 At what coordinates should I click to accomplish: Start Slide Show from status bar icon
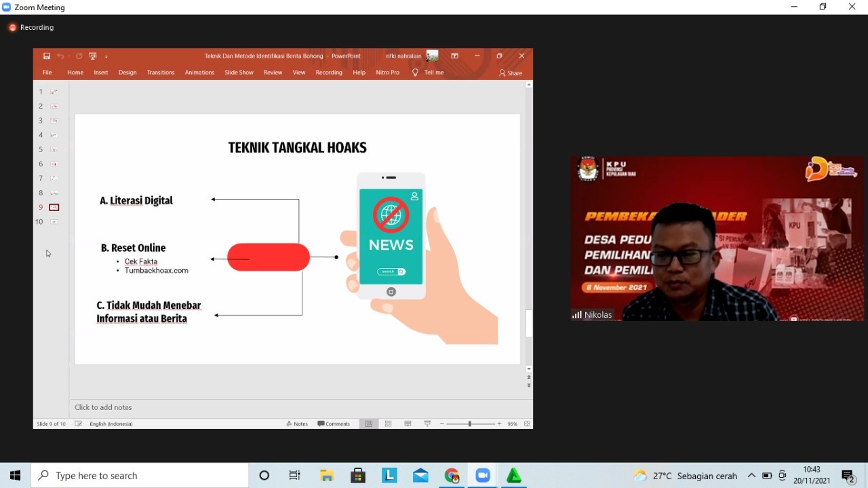click(427, 424)
